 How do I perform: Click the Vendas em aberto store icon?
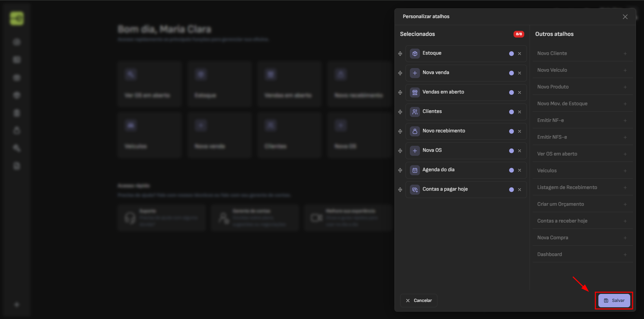pos(415,92)
